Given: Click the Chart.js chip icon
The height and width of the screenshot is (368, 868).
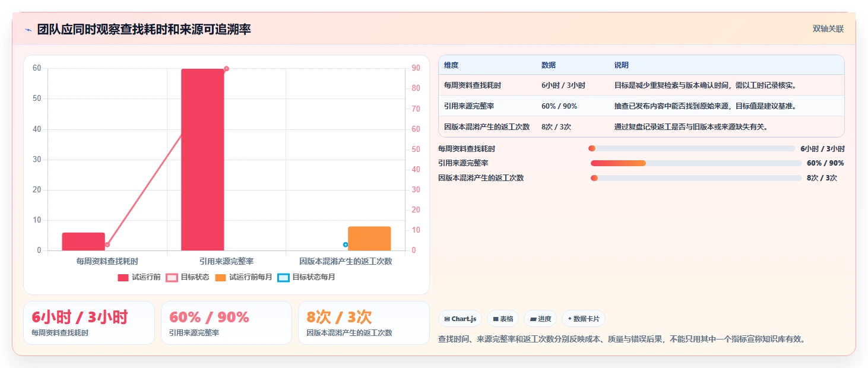Looking at the screenshot, I should click(x=447, y=319).
